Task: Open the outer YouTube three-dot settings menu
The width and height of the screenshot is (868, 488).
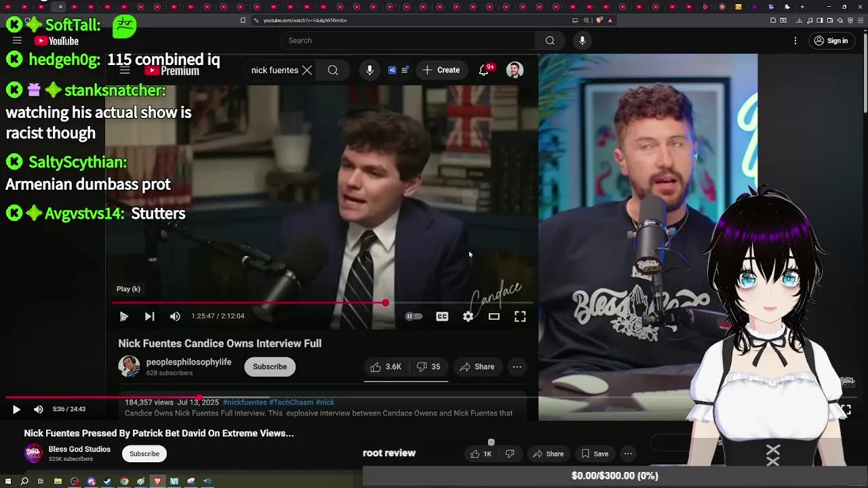Action: [x=795, y=41]
